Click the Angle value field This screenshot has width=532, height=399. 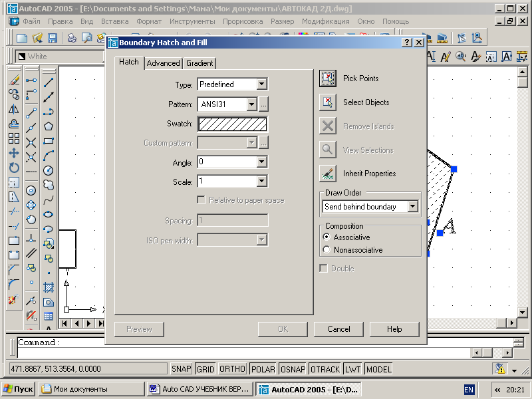tap(227, 162)
